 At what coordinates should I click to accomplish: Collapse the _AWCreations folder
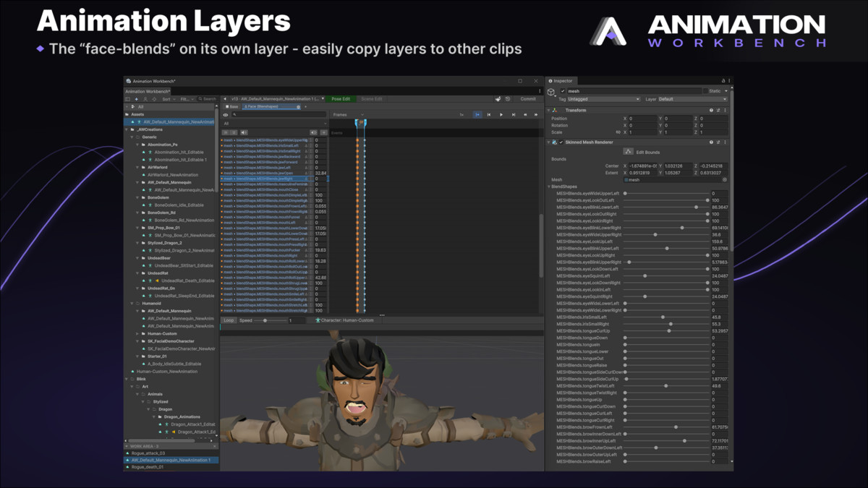[127, 129]
